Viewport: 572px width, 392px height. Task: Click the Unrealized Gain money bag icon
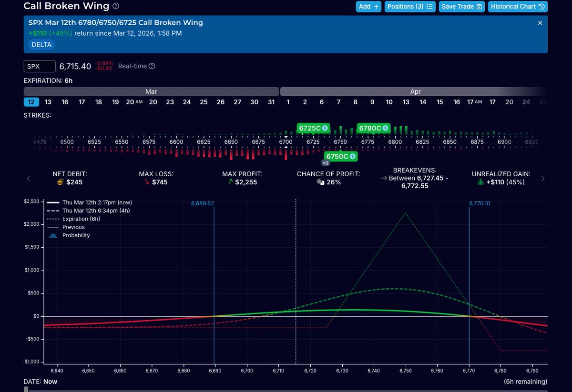[480, 182]
